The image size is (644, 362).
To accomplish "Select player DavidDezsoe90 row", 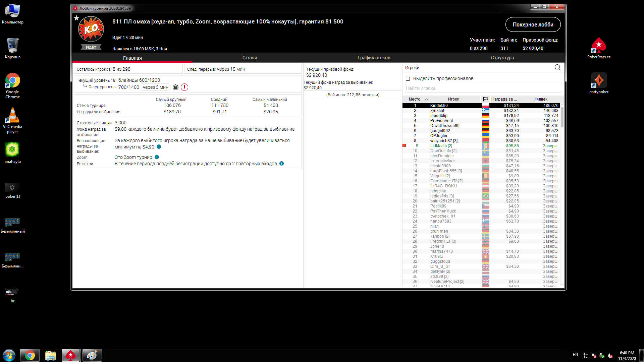I will coord(481,126).
